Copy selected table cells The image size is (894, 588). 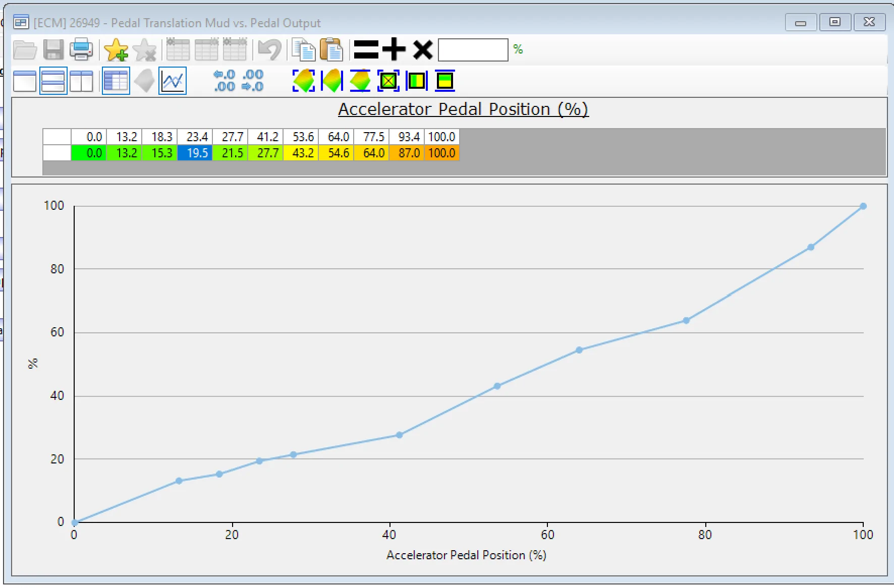[304, 50]
